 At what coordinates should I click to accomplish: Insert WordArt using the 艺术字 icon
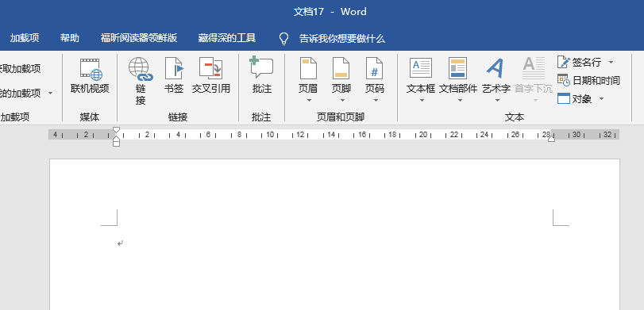click(x=496, y=68)
